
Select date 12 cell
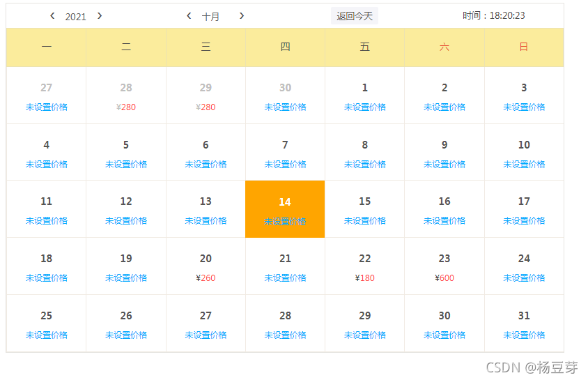click(126, 209)
